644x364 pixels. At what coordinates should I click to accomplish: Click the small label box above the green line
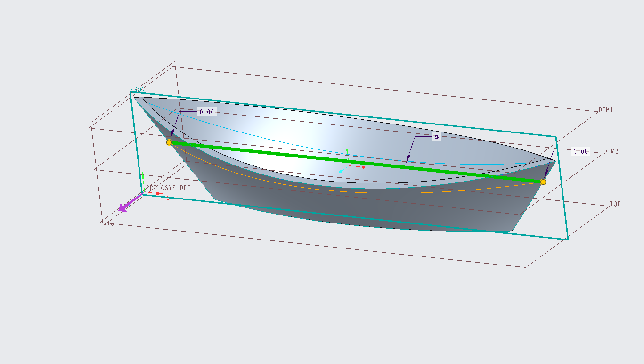coord(437,137)
